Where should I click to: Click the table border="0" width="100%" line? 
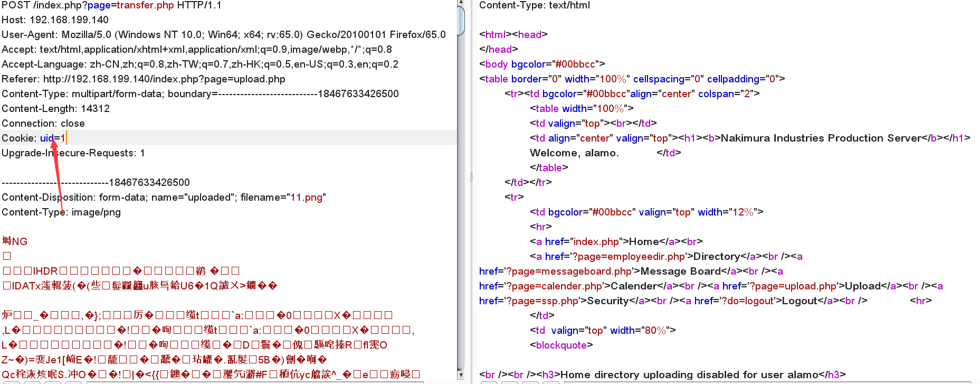pyautogui.click(x=632, y=79)
